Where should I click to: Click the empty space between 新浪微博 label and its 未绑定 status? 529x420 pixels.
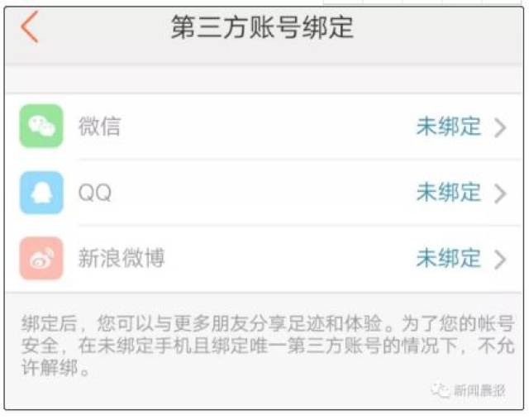coord(289,258)
